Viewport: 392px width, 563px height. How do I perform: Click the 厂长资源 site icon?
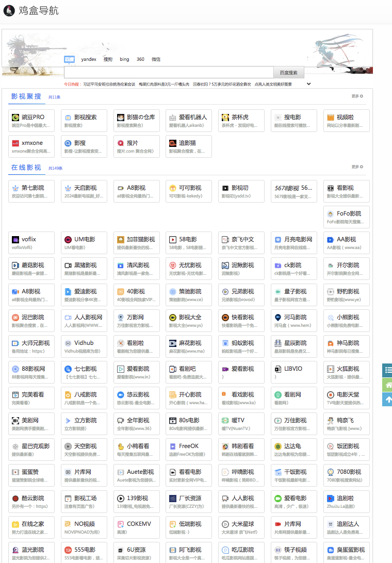(173, 499)
